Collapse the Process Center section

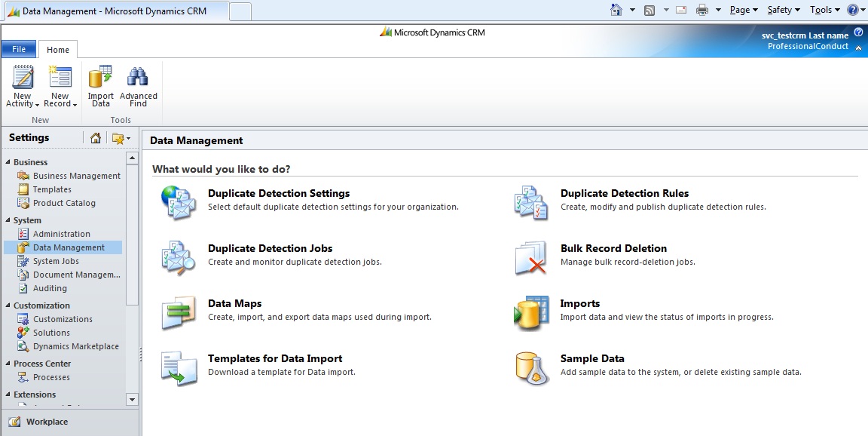pos(8,364)
